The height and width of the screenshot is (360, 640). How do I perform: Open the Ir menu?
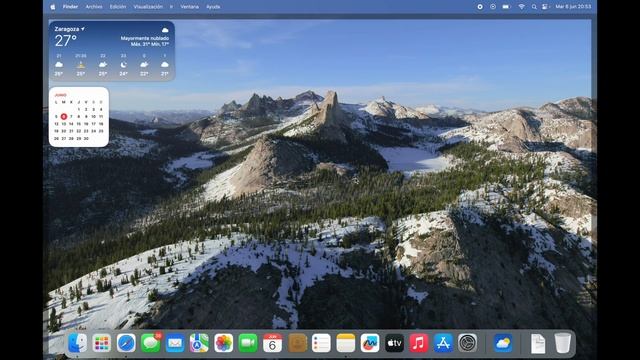pyautogui.click(x=171, y=7)
